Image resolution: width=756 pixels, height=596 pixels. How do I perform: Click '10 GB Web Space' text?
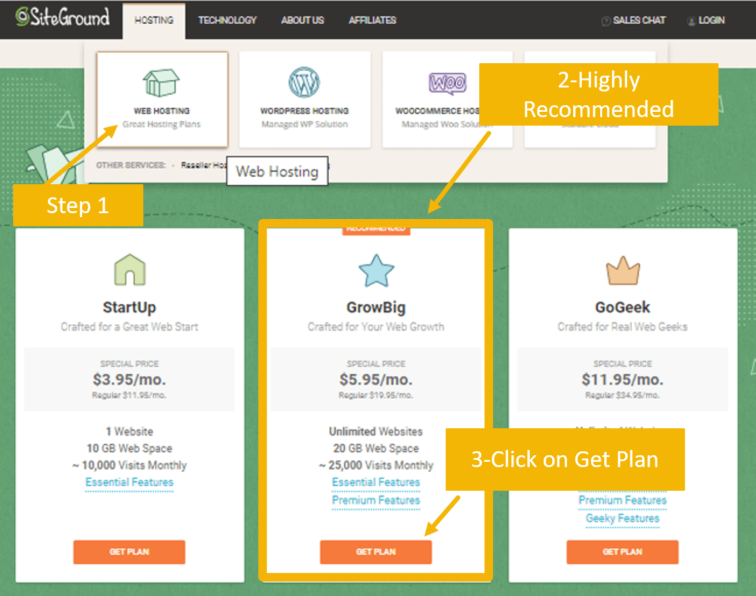coord(129,448)
